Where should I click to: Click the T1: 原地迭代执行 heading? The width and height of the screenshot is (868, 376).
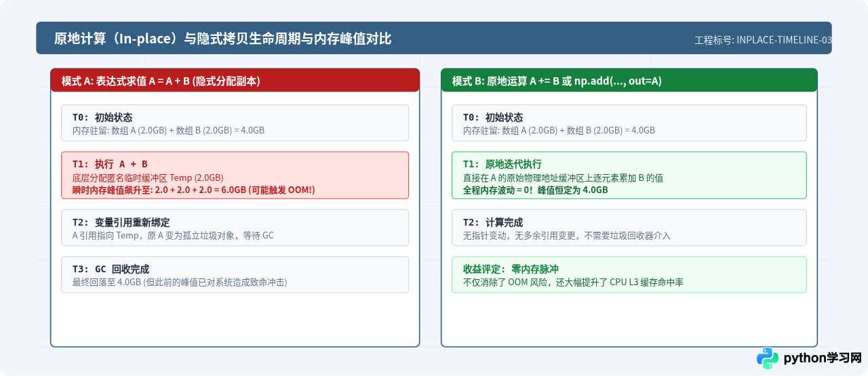click(502, 164)
